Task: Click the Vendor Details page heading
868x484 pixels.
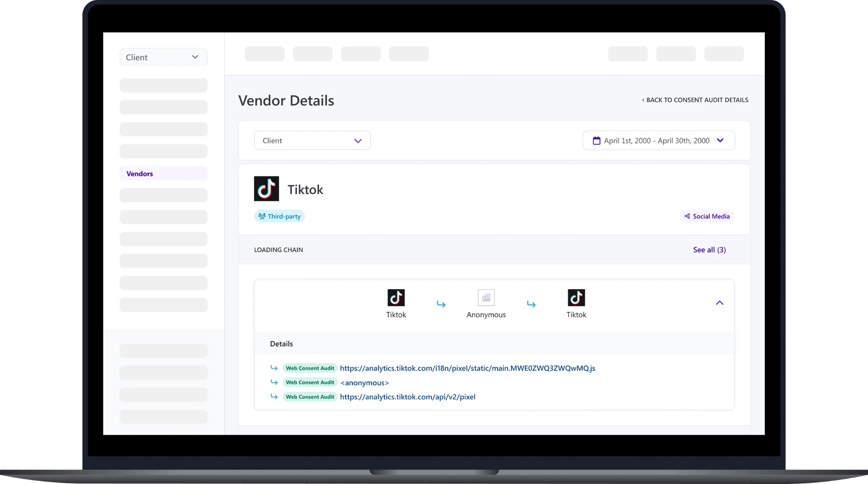Action: coord(286,100)
